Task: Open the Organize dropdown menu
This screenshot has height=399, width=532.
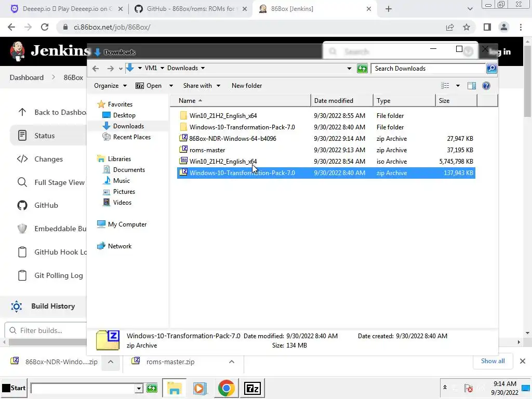Action: point(110,86)
